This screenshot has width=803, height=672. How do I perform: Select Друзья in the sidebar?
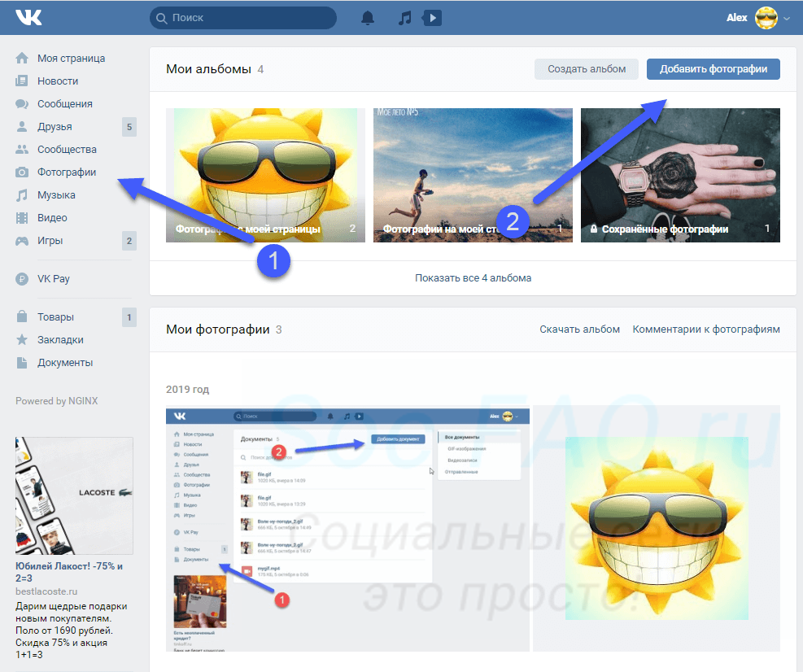(x=55, y=127)
